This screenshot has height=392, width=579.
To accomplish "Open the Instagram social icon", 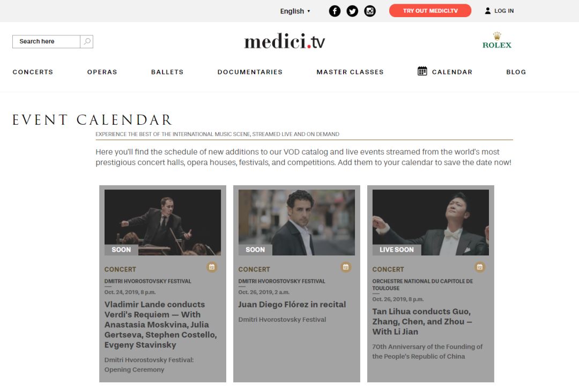I will pos(370,11).
